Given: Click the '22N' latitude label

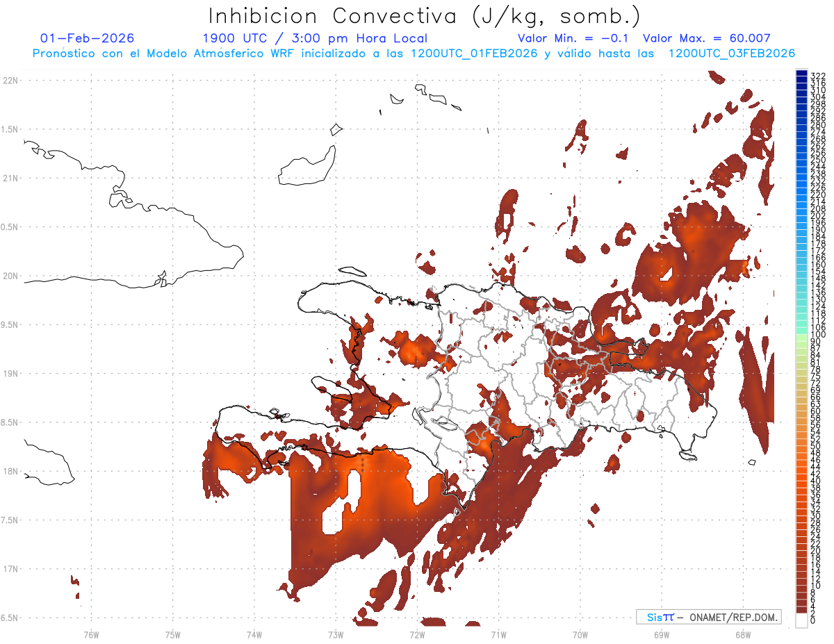Looking at the screenshot, I should pos(10,81).
